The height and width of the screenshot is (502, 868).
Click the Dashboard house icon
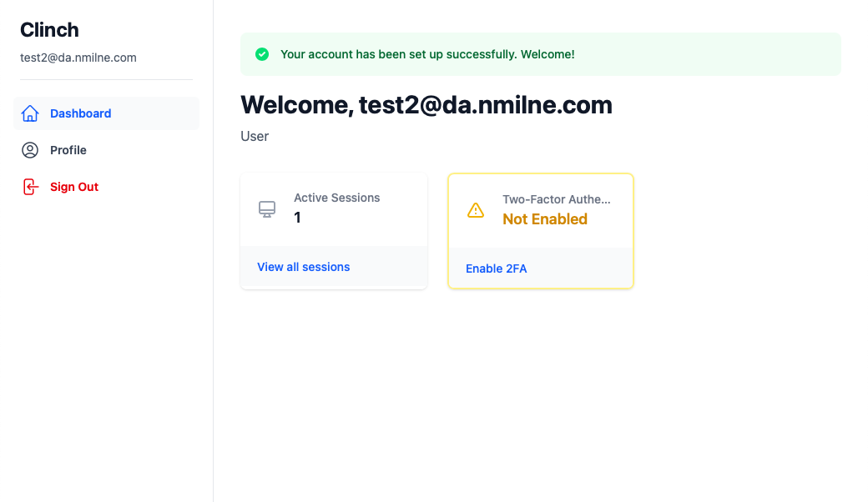(x=30, y=113)
